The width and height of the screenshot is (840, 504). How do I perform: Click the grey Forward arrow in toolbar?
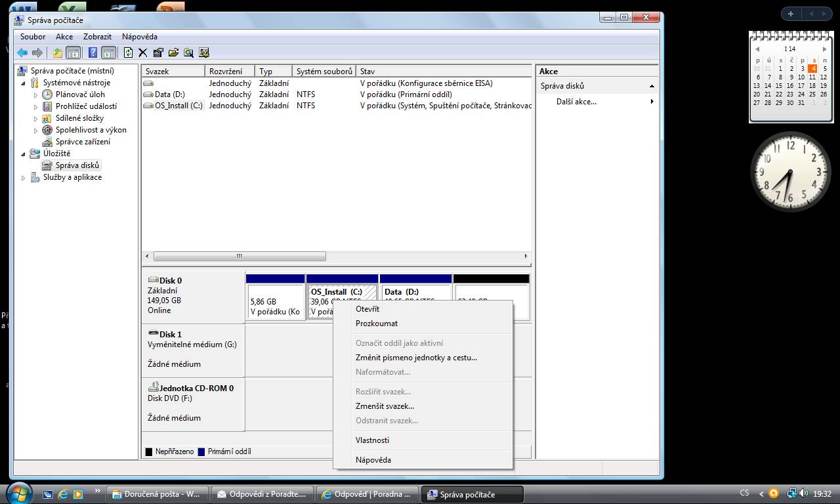point(37,52)
